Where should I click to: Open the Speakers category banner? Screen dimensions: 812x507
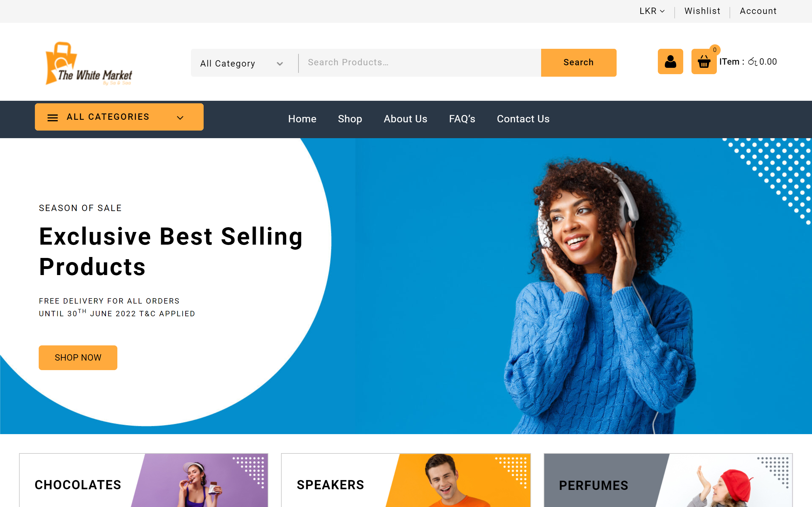click(x=406, y=480)
